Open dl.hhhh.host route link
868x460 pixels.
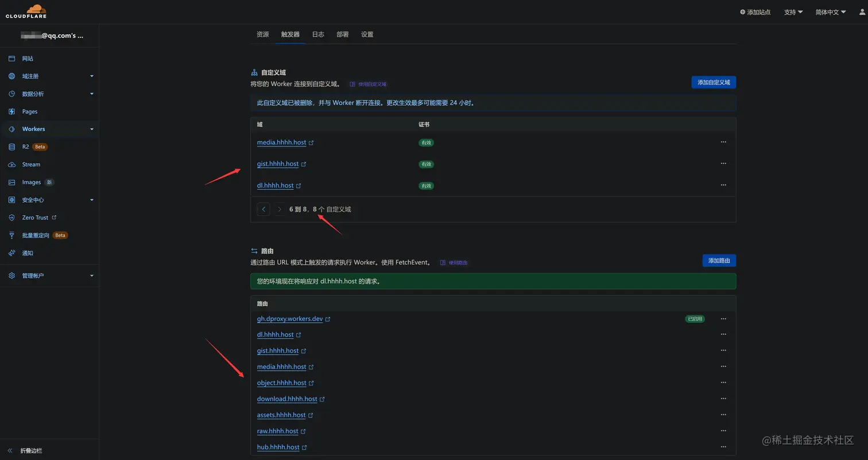point(279,335)
